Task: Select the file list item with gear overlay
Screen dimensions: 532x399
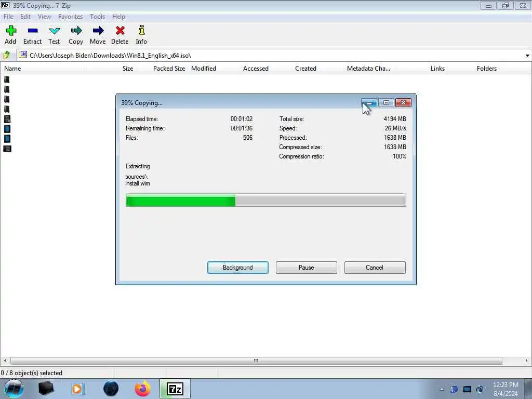Action: 7,119
